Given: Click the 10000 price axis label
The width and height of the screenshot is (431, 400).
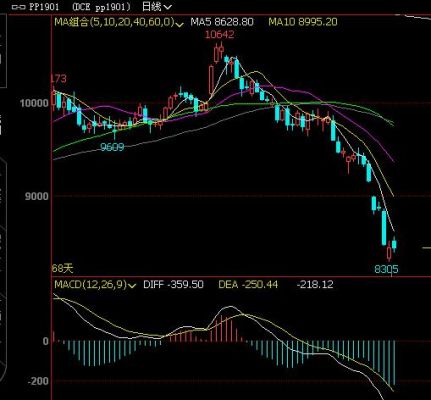Looking at the screenshot, I should 34,103.
